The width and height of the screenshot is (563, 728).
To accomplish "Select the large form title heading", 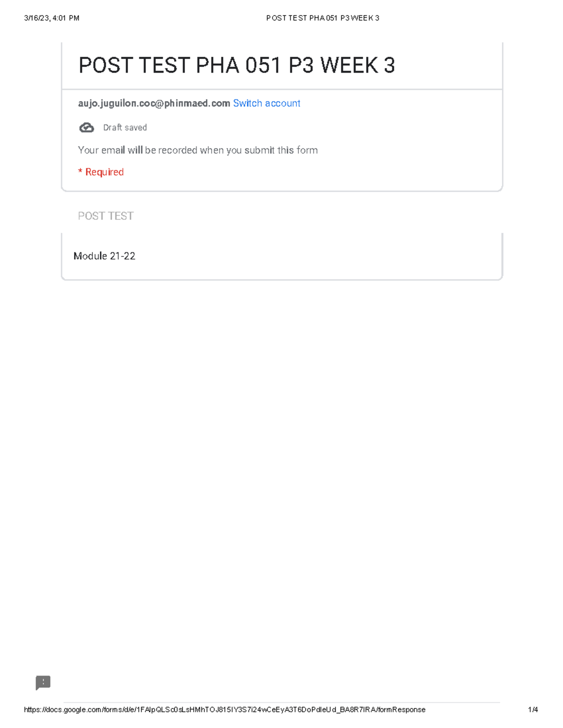I will pos(236,65).
